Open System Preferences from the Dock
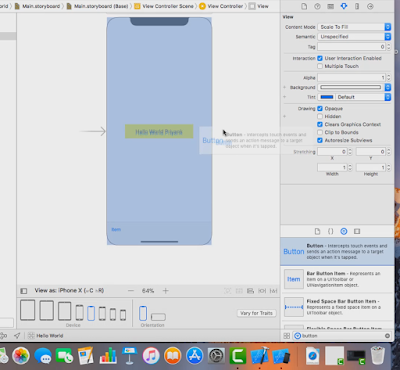 [x=216, y=355]
